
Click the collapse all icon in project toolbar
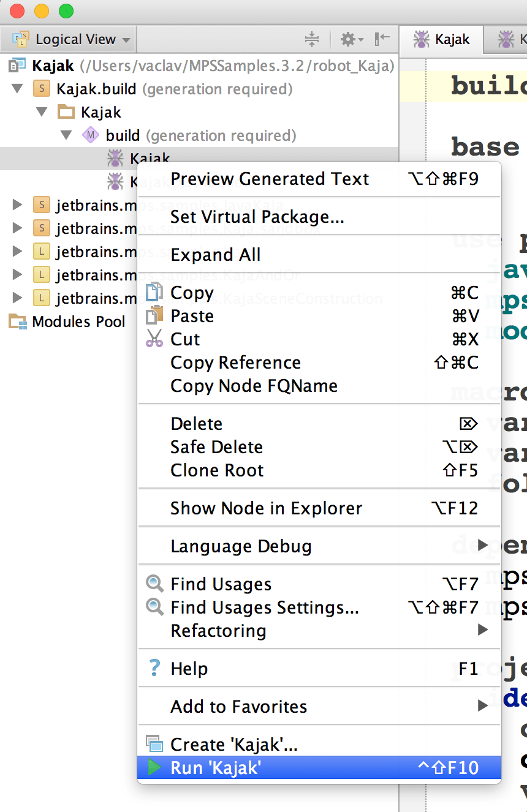pos(312,40)
